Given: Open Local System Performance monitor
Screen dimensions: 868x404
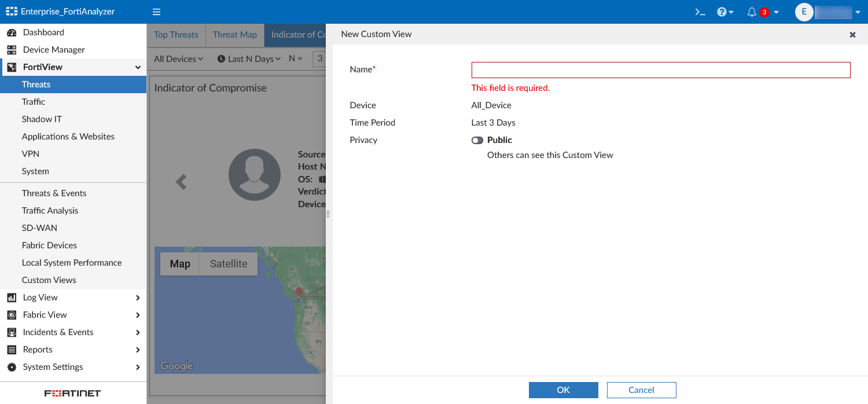Looking at the screenshot, I should [x=73, y=263].
